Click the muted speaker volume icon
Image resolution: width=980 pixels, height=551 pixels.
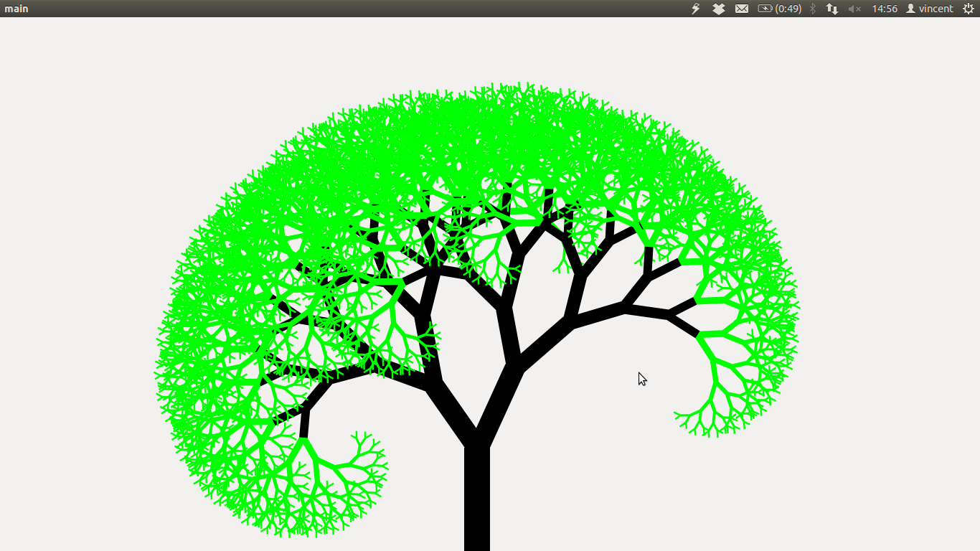(854, 9)
